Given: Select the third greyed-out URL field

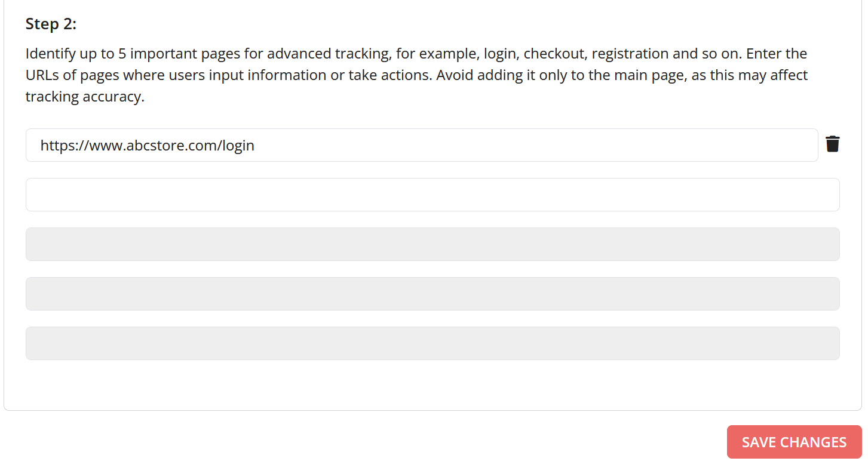Looking at the screenshot, I should 432,244.
